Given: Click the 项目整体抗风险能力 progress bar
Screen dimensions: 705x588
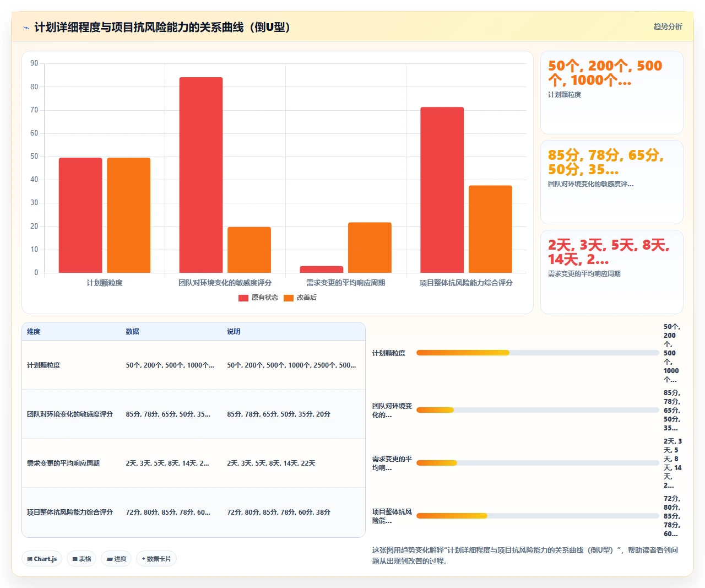Looking at the screenshot, I should (x=538, y=516).
